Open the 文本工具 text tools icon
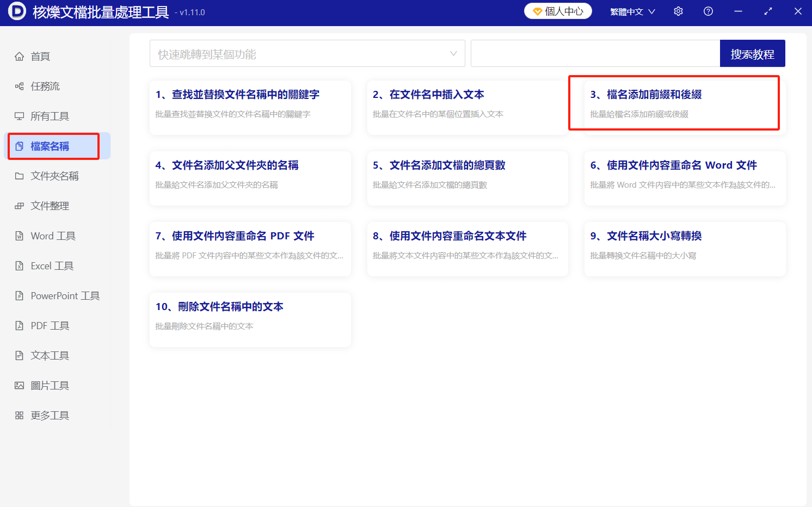This screenshot has width=812, height=507. (x=20, y=355)
